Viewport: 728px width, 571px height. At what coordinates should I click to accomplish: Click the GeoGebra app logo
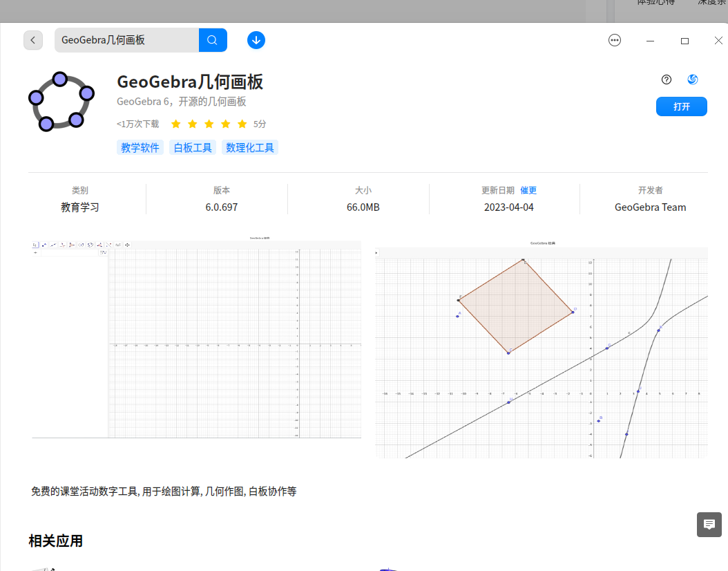[x=61, y=102]
